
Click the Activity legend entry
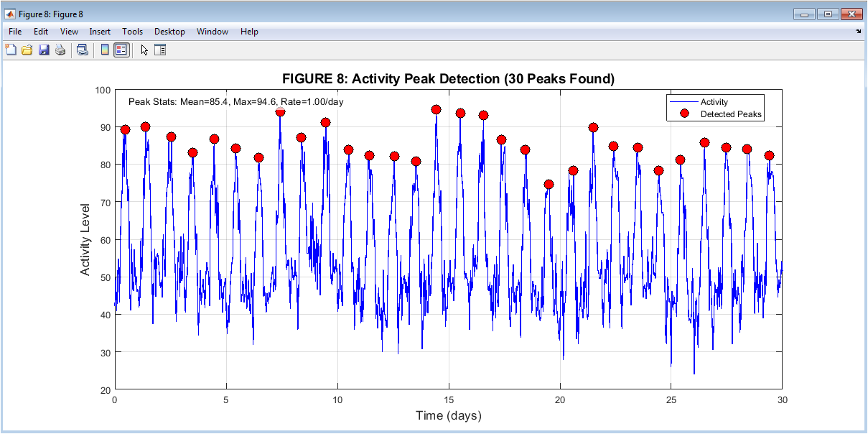[x=714, y=102]
